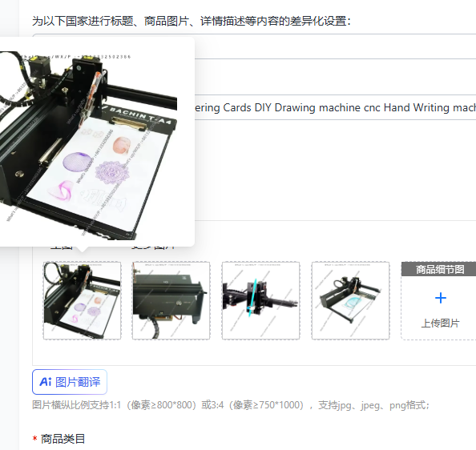Click the 商品细节图 header label
The height and width of the screenshot is (450, 476).
(440, 269)
